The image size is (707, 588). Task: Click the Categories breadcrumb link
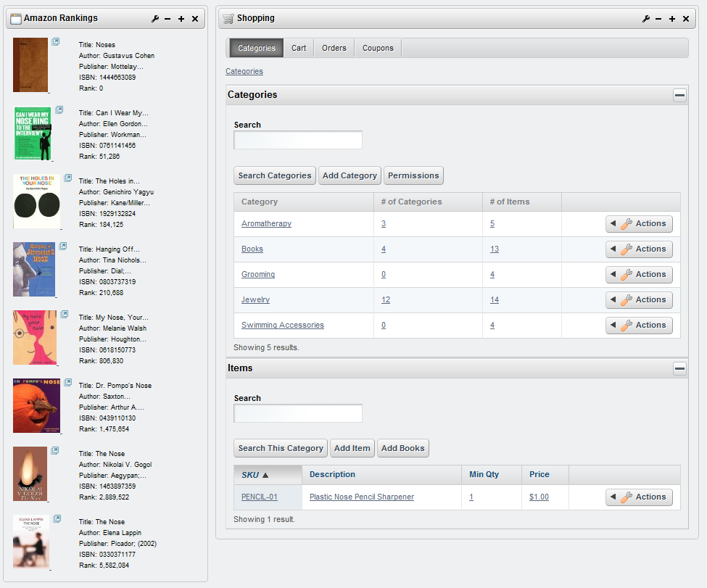coord(244,71)
